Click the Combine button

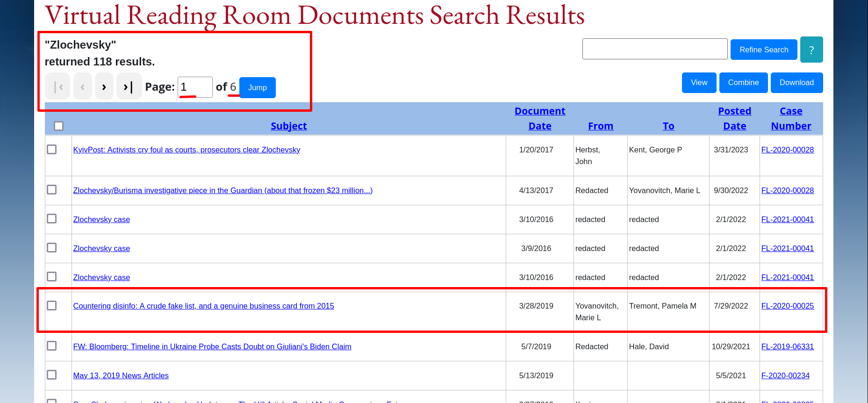click(x=743, y=83)
